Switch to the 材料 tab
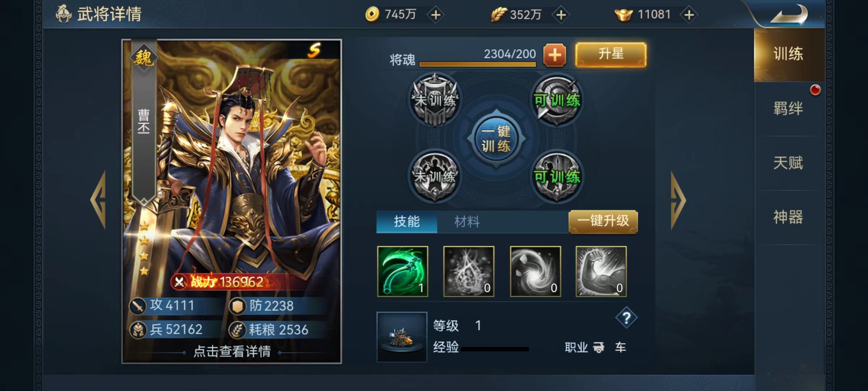This screenshot has height=391, width=868. point(467,222)
